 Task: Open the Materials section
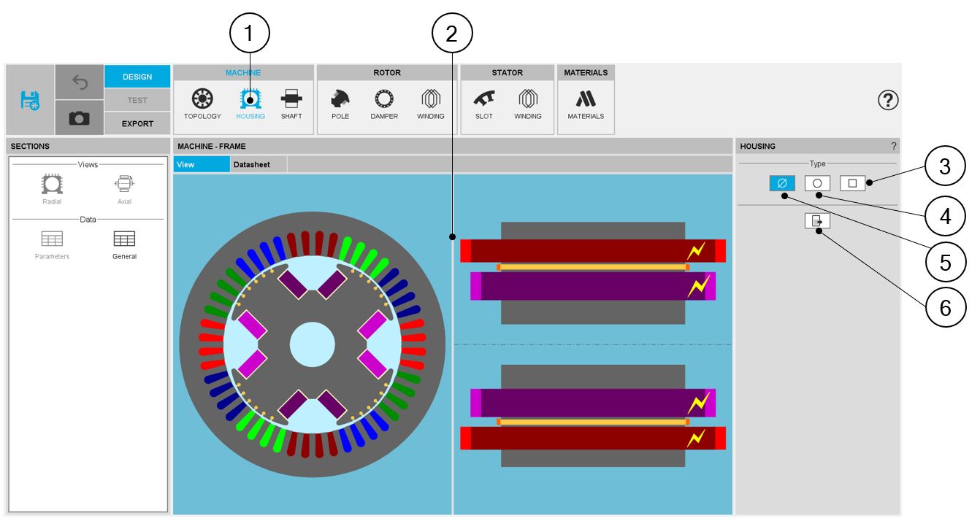(586, 104)
